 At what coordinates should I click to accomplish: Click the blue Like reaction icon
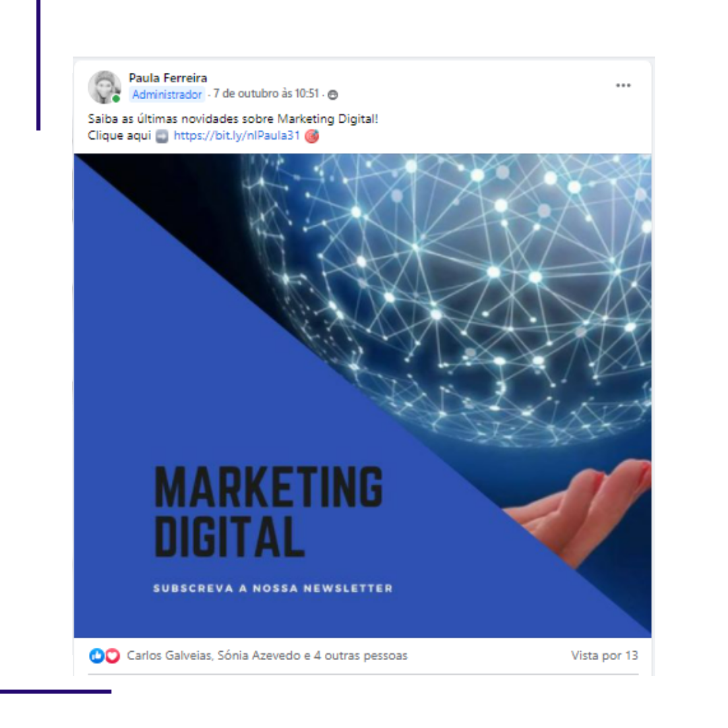(96, 656)
